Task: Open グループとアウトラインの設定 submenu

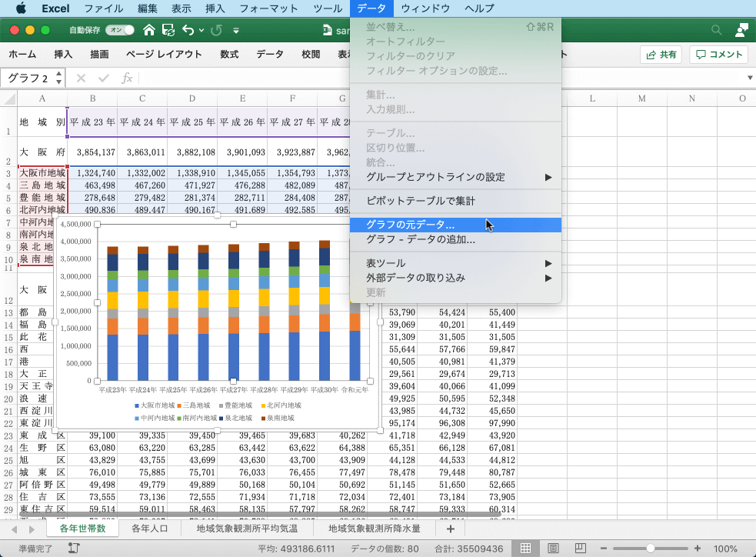Action: [435, 177]
